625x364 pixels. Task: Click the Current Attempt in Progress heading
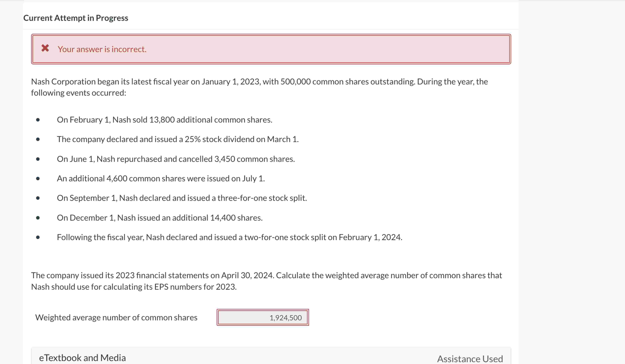(x=76, y=18)
